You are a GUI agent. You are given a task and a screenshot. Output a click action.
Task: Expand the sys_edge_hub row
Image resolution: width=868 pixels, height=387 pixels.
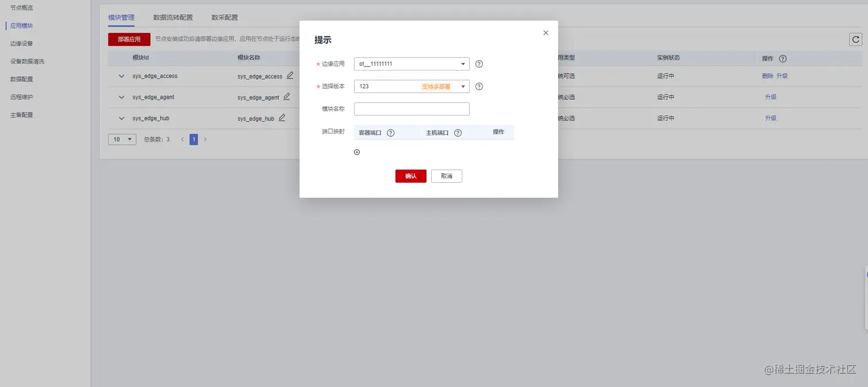(121, 119)
